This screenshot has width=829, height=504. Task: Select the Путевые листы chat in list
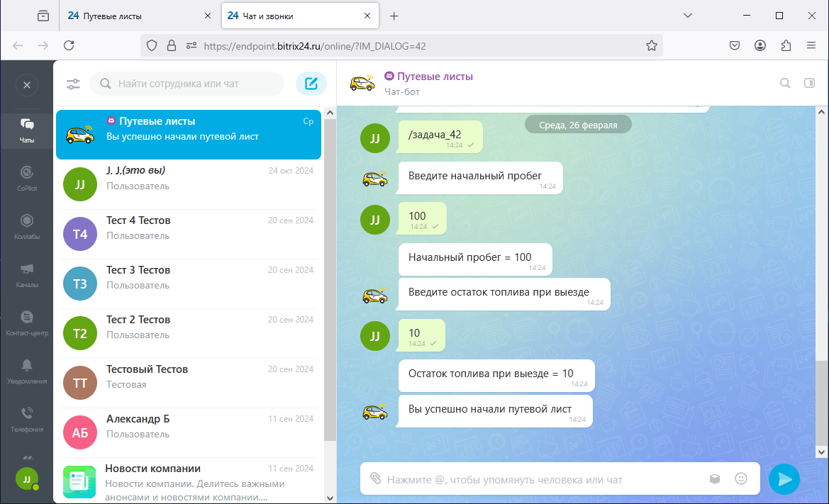[x=189, y=135]
